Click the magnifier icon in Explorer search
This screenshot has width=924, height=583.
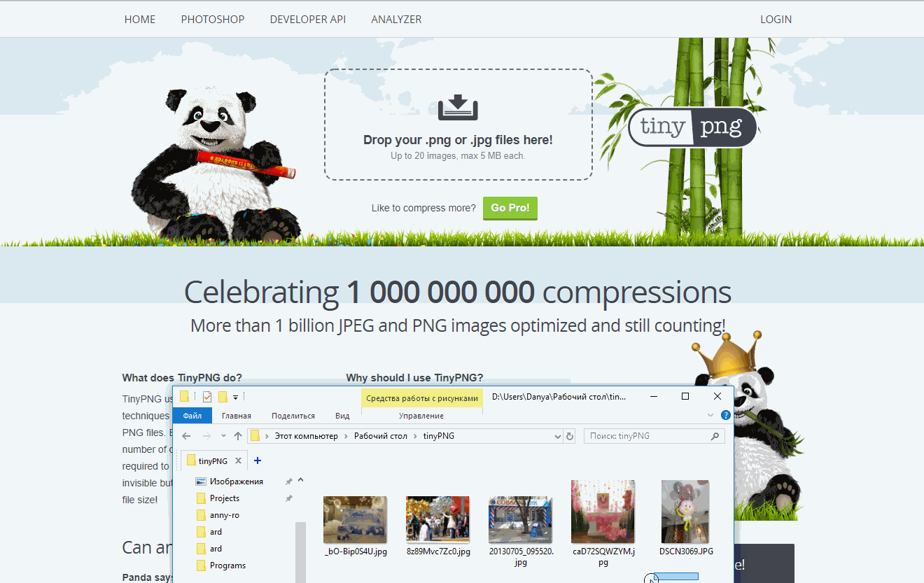715,436
